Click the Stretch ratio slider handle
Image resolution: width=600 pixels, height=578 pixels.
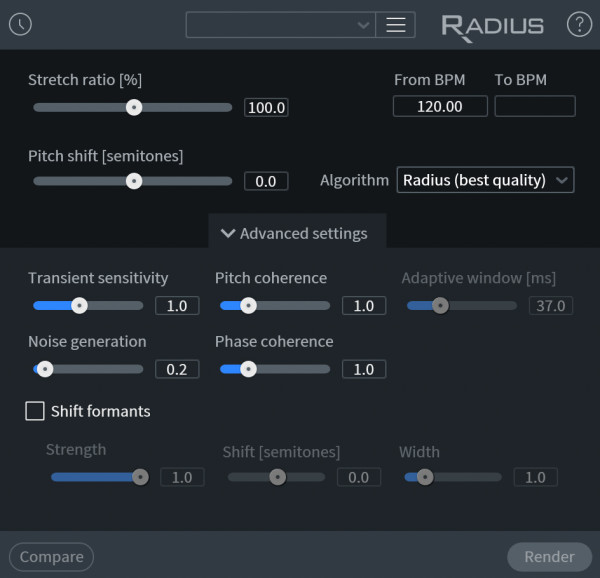click(133, 107)
